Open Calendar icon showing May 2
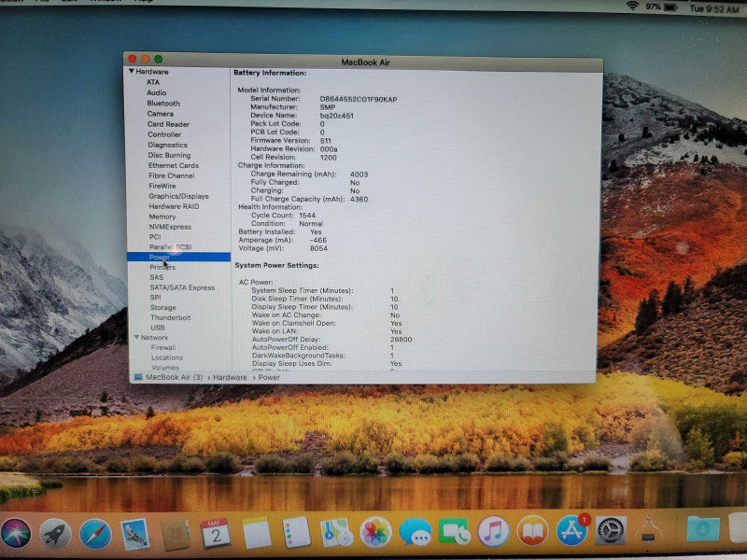The height and width of the screenshot is (560, 747). (216, 534)
